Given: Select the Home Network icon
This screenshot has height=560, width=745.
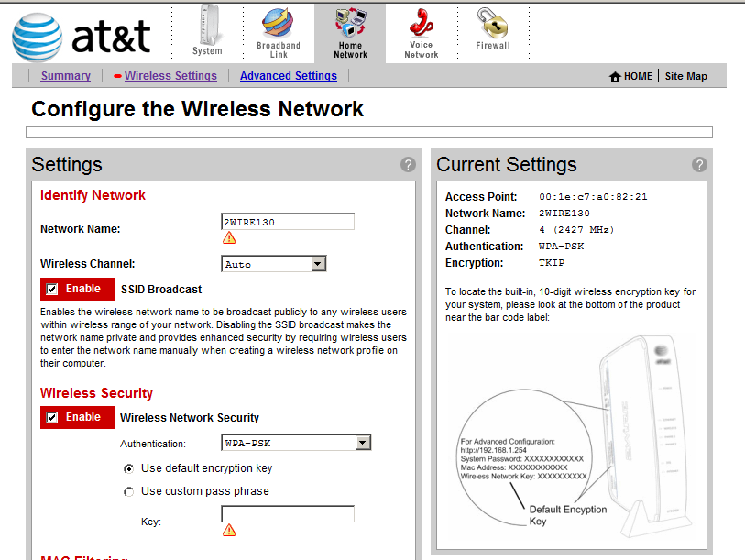Looking at the screenshot, I should pyautogui.click(x=349, y=22).
